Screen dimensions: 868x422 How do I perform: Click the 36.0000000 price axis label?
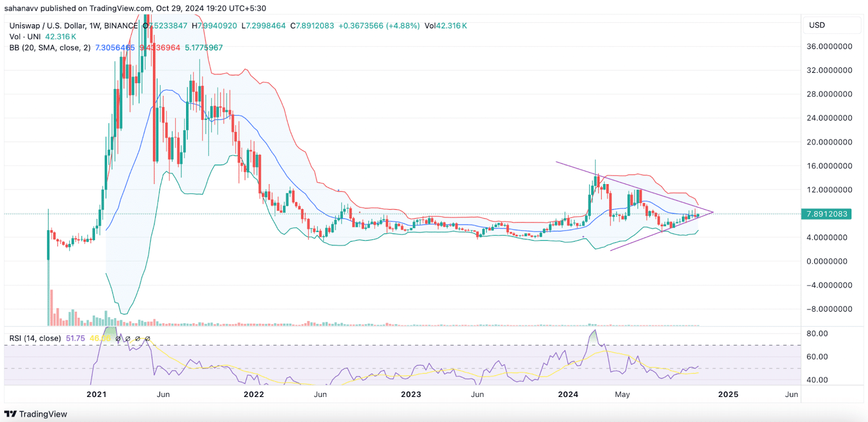pyautogui.click(x=829, y=46)
